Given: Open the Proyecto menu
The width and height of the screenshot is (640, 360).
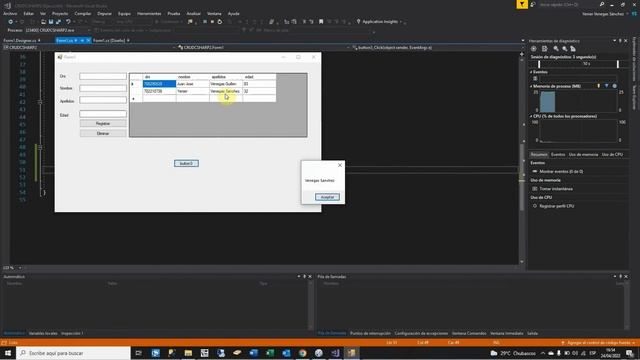Looking at the screenshot, I should coord(60,13).
